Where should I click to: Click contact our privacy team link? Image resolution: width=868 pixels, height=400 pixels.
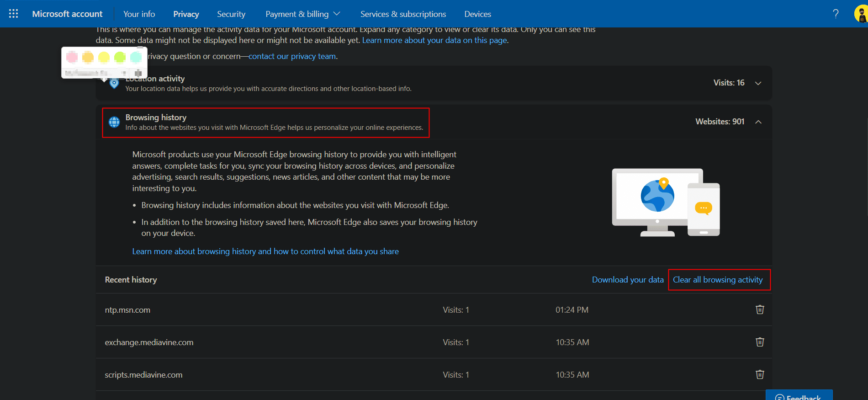click(292, 56)
